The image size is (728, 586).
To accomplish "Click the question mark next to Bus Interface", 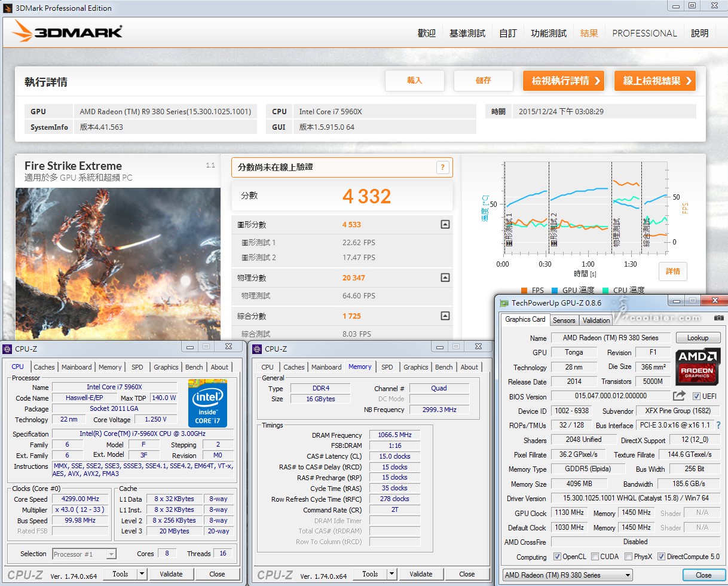I will [718, 425].
